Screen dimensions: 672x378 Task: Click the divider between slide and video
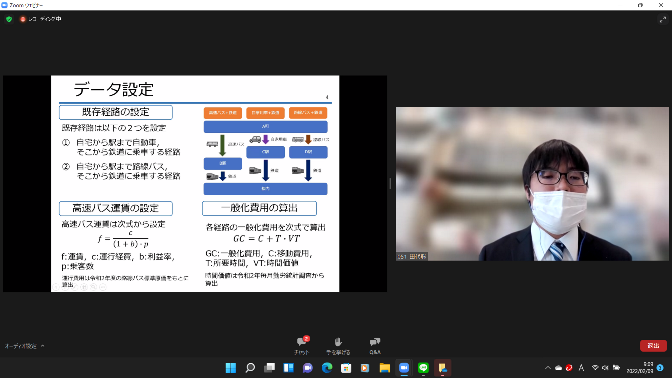(x=390, y=183)
